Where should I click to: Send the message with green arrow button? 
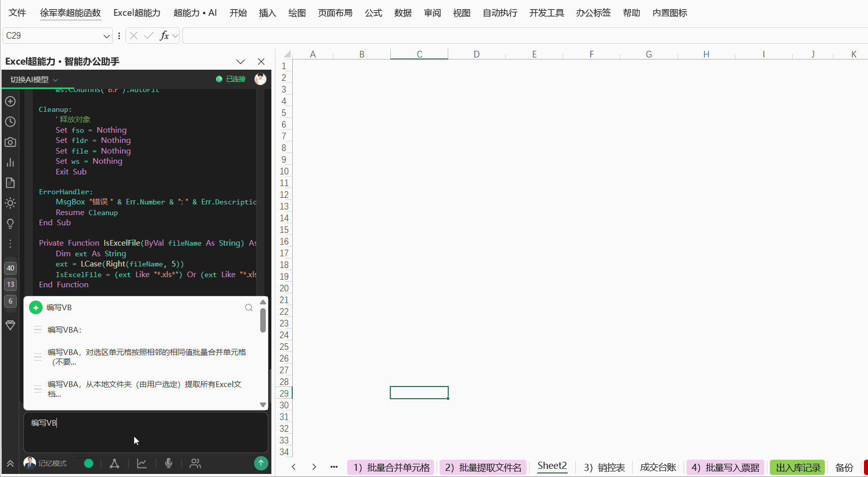click(261, 463)
